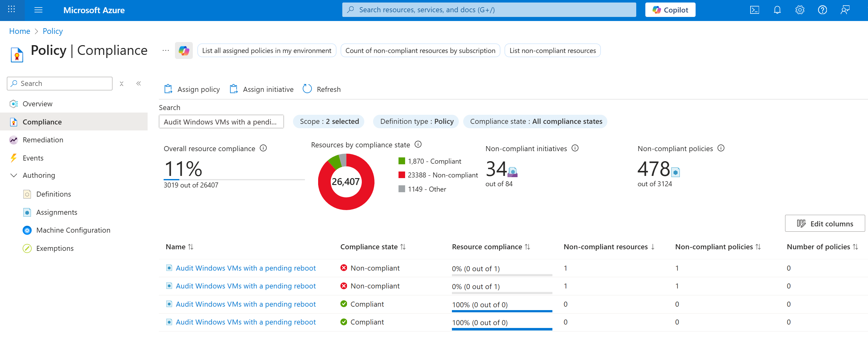
Task: Click Edit columns button
Action: pyautogui.click(x=825, y=224)
